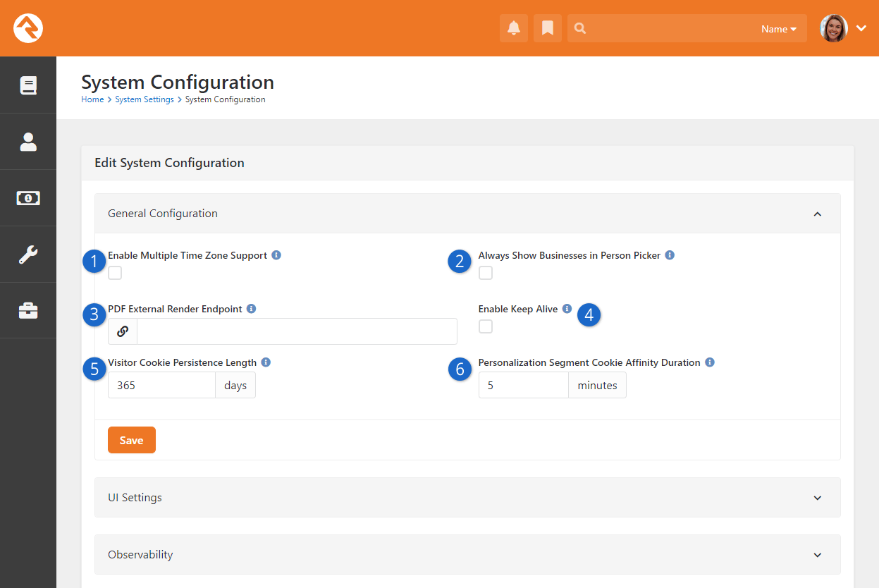Open the bookmarks icon

[548, 28]
